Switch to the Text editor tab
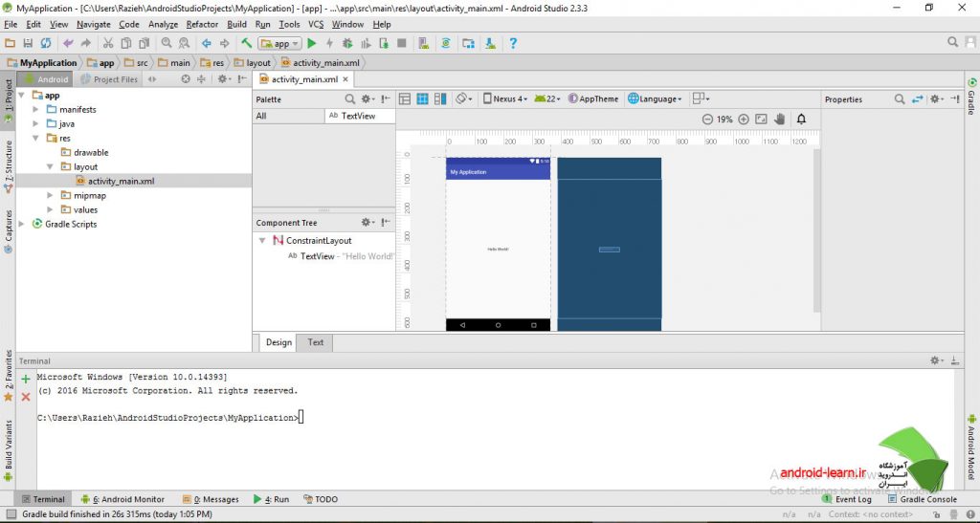The image size is (980, 523). 315,342
